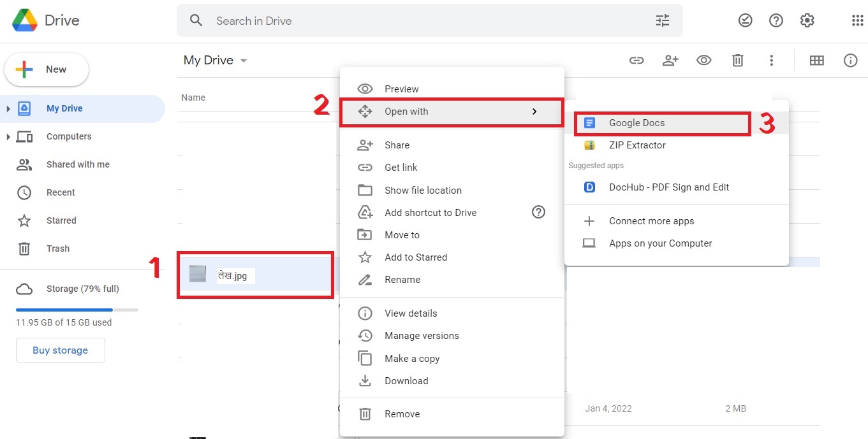Choose Make a copy
This screenshot has width=868, height=439.
click(452, 358)
